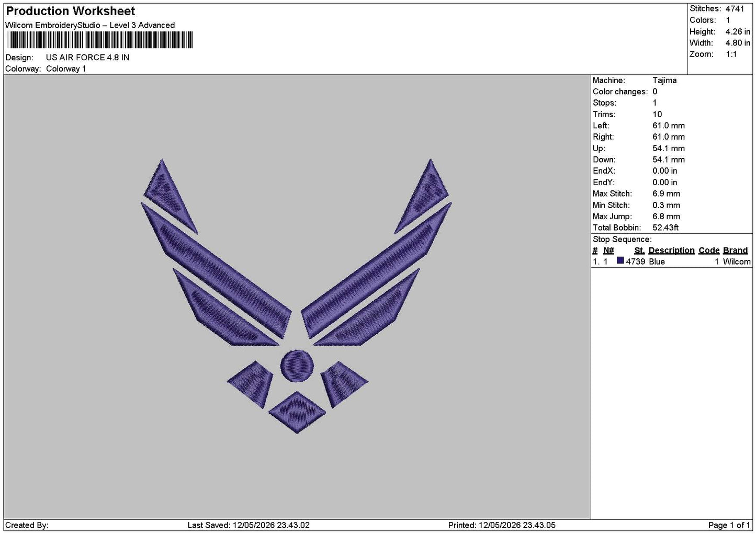Click the blue thread color swatch
This screenshot has height=534, width=756.
pos(620,261)
